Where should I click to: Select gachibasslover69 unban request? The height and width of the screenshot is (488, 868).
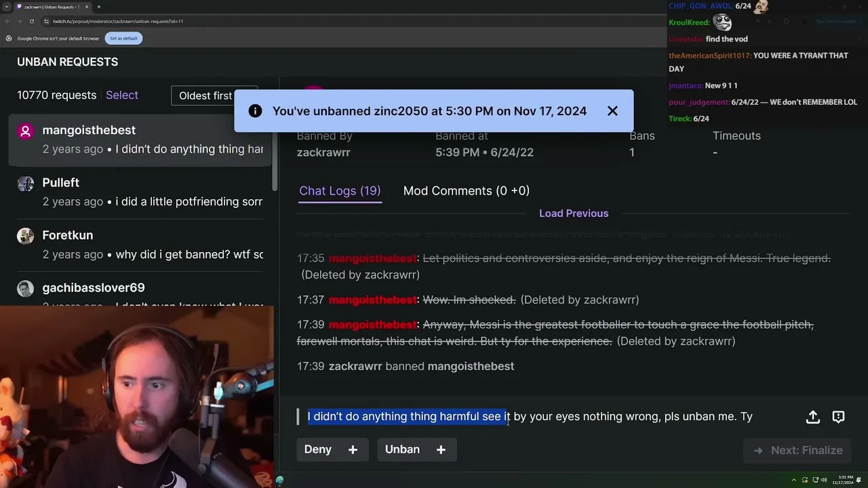click(140, 289)
